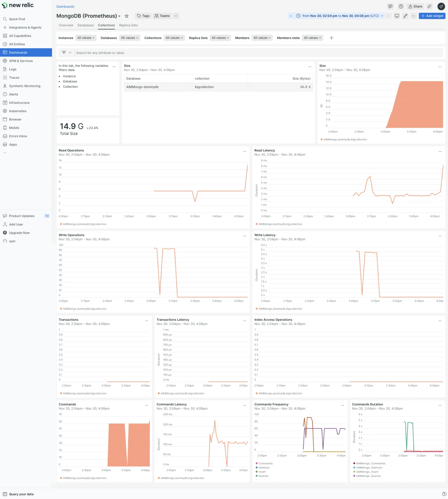
Task: Open dashboard more options ellipsis beside Teams
Action: pos(176,16)
